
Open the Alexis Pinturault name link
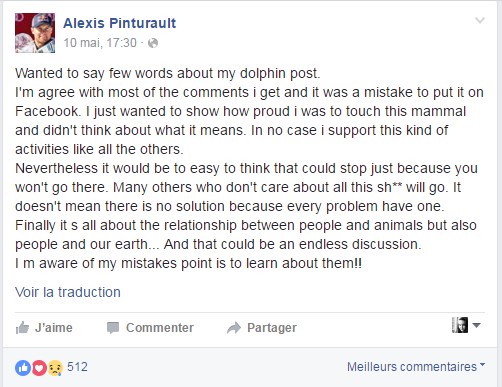119,23
